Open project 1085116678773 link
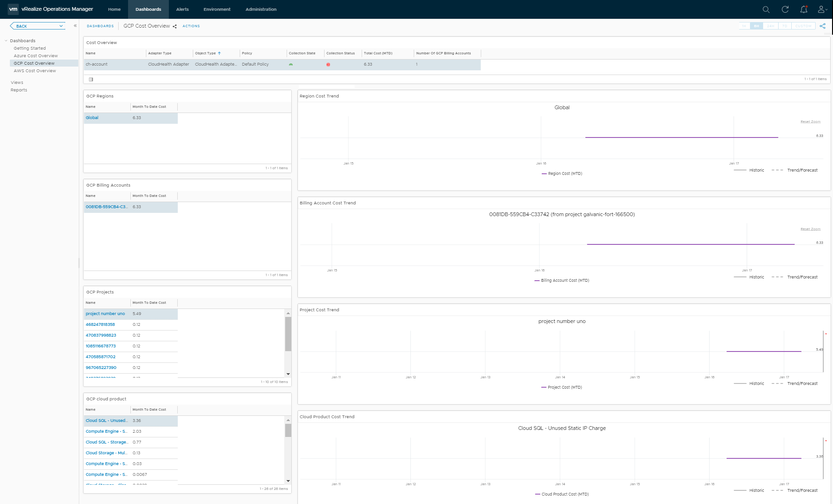This screenshot has width=833, height=504. point(100,346)
